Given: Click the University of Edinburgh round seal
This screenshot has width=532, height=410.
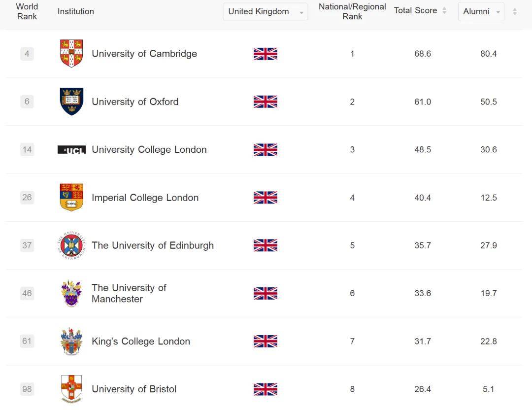Looking at the screenshot, I should coord(71,245).
